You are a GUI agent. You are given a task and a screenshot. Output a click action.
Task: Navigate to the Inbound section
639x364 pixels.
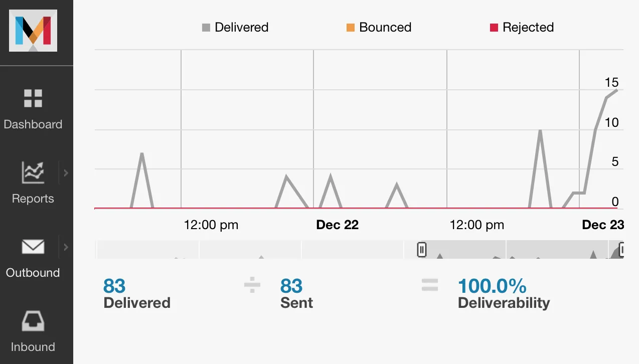click(x=33, y=346)
